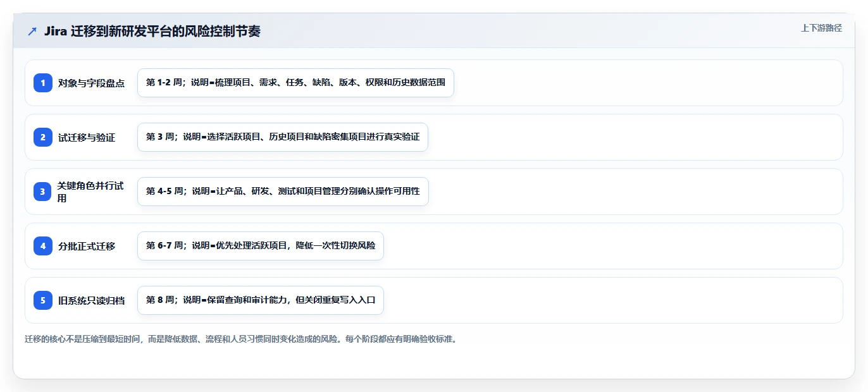This screenshot has height=392, width=868.
Task: Click the step label 旧系统只读归档
Action: pyautogui.click(x=91, y=300)
